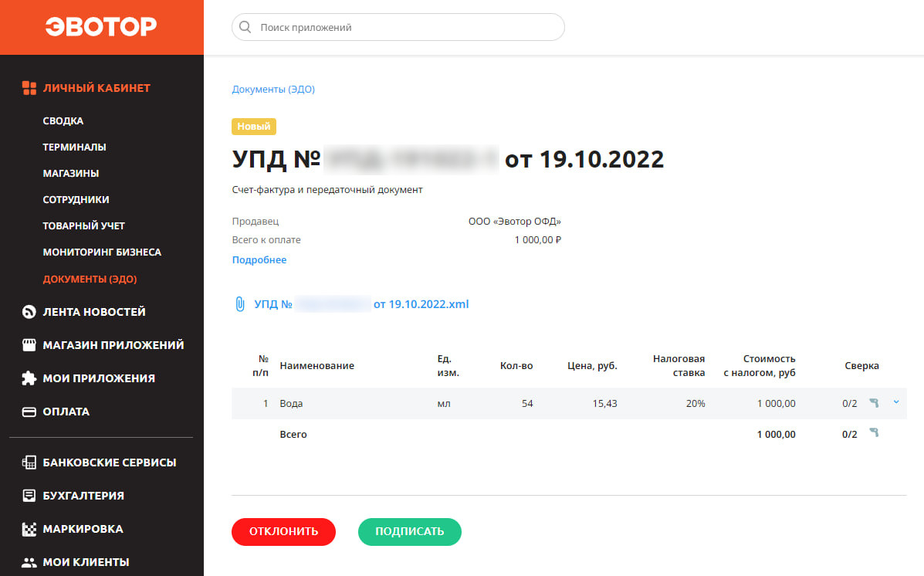Viewport: 924px width, 576px height.
Task: Open Маркировка section
Action: click(83, 529)
